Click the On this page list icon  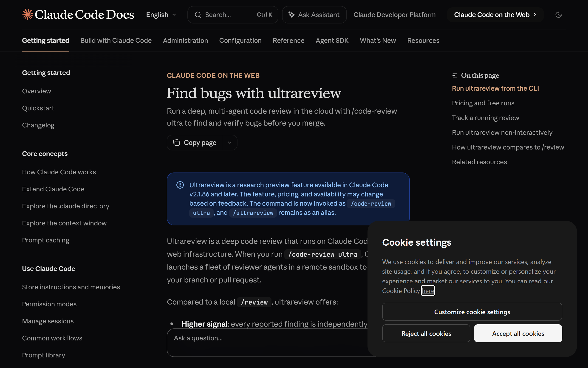click(x=455, y=75)
